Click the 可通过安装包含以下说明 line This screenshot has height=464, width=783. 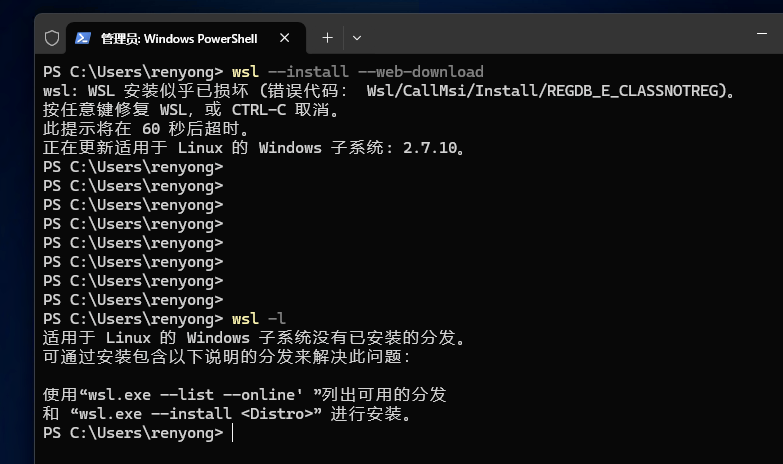[227, 357]
